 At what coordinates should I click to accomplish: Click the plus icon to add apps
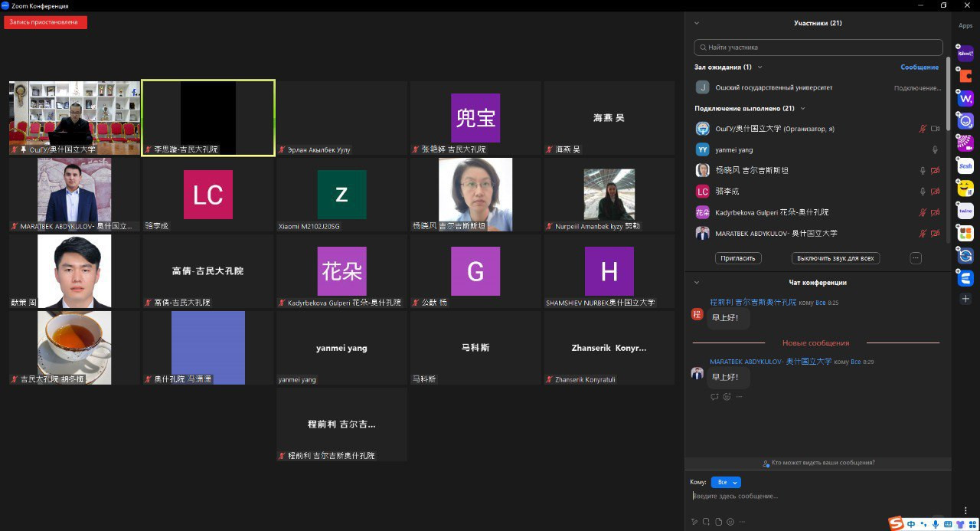coord(965,299)
